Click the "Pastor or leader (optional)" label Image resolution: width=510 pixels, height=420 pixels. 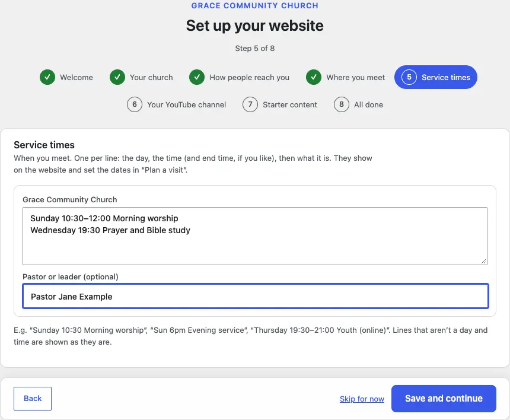[71, 276]
